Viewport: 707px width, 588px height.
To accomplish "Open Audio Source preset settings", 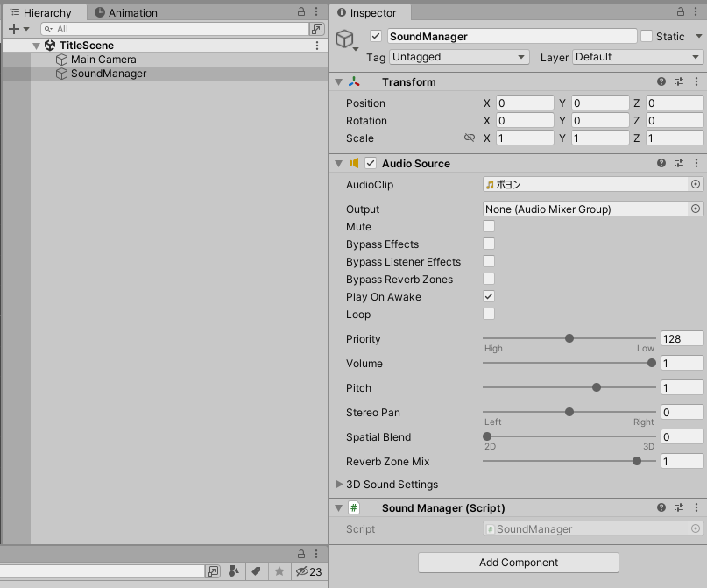I will (679, 163).
